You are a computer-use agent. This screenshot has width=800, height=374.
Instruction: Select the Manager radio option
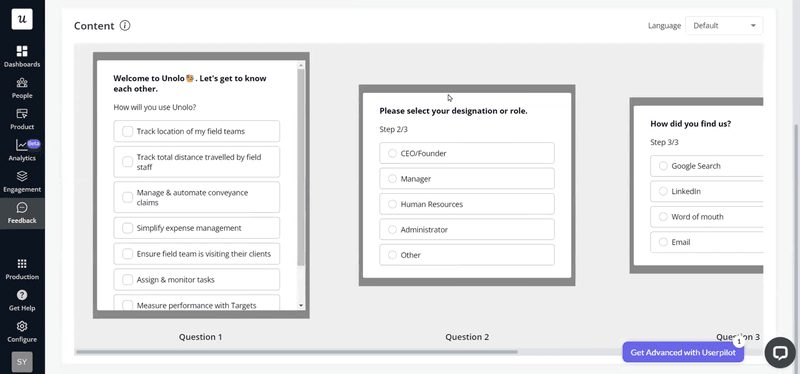(x=392, y=179)
